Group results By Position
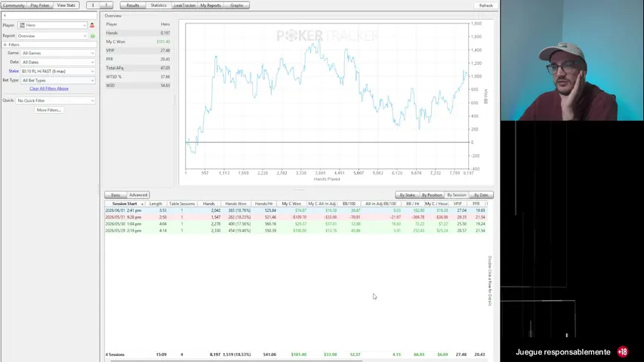This screenshot has height=362, width=644. click(x=432, y=195)
